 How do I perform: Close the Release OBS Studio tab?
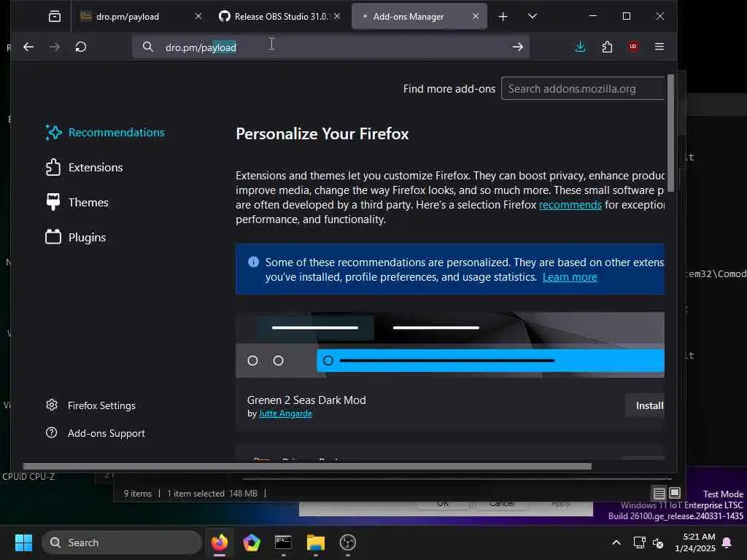point(337,16)
